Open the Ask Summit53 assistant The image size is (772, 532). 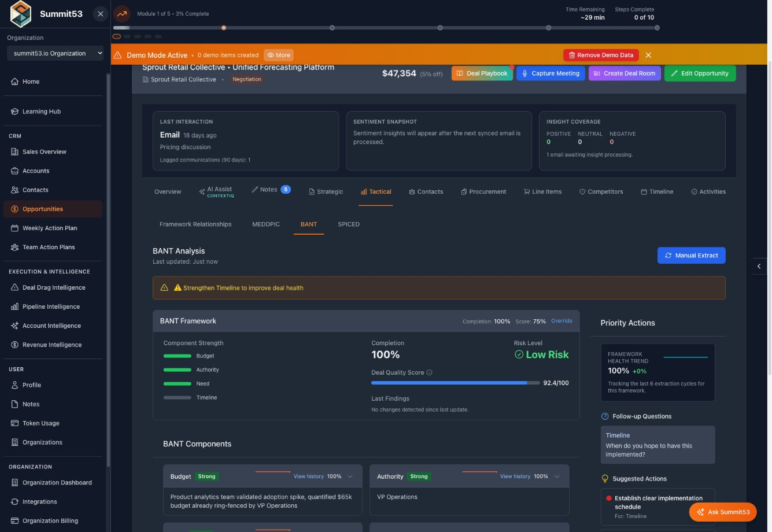pyautogui.click(x=723, y=512)
